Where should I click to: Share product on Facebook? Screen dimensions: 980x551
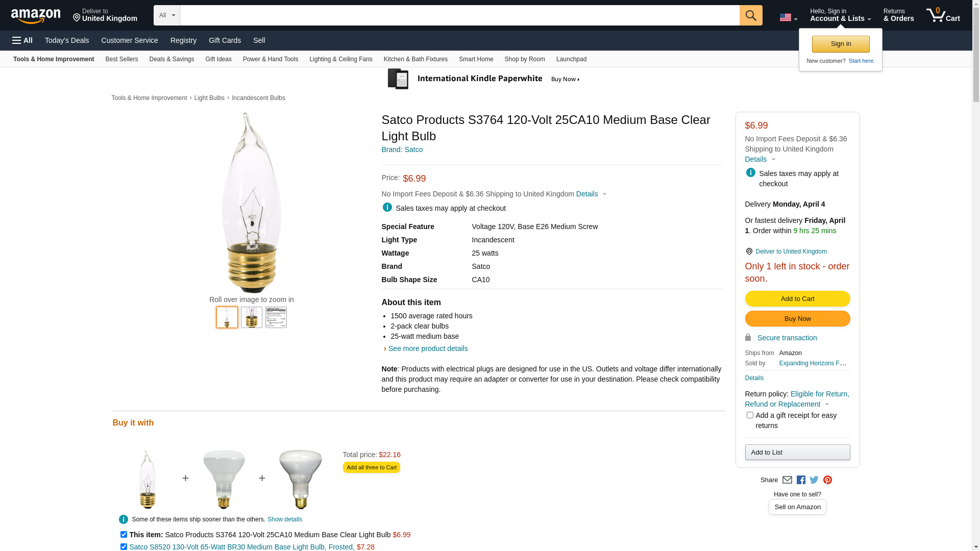click(x=801, y=480)
